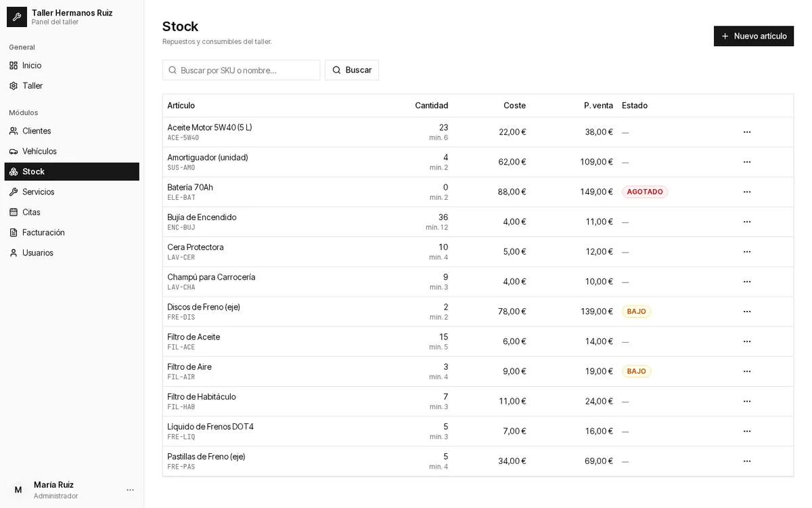Click the Nuevo artículo button

pos(753,36)
